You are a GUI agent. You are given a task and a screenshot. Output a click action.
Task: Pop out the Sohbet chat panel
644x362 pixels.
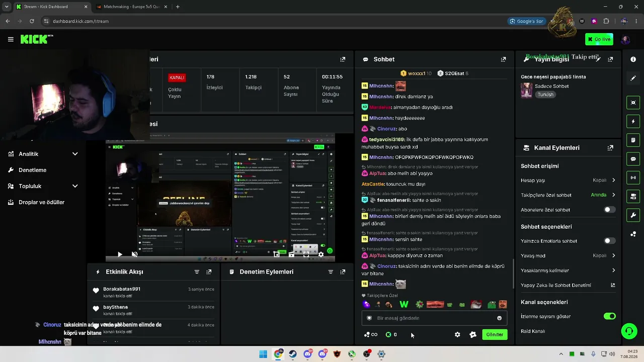(x=503, y=59)
